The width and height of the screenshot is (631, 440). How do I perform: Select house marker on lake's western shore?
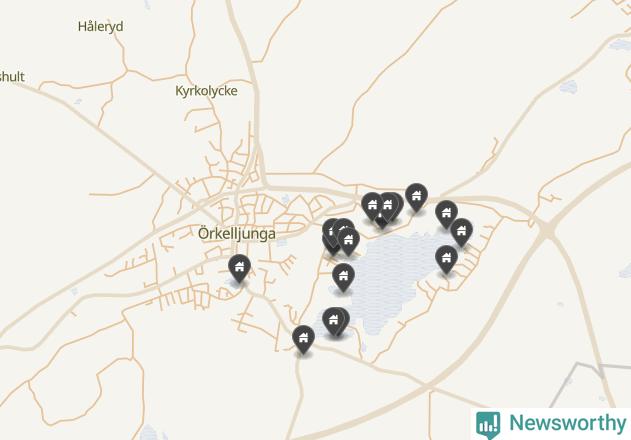click(343, 277)
